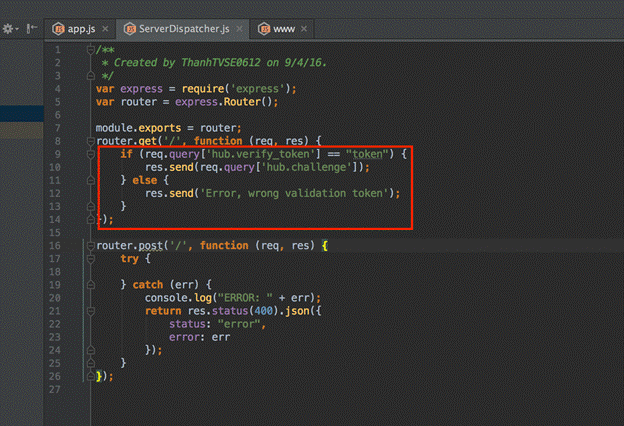The width and height of the screenshot is (624, 426).
Task: Click the number 400 on line 21
Action: tap(263, 311)
